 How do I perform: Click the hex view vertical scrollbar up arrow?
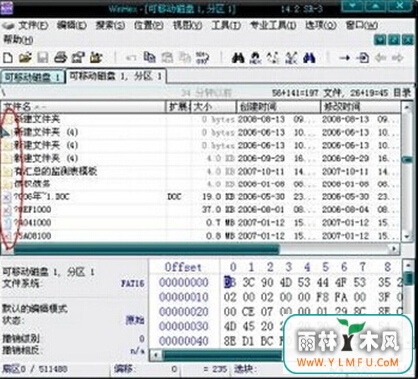(409, 266)
